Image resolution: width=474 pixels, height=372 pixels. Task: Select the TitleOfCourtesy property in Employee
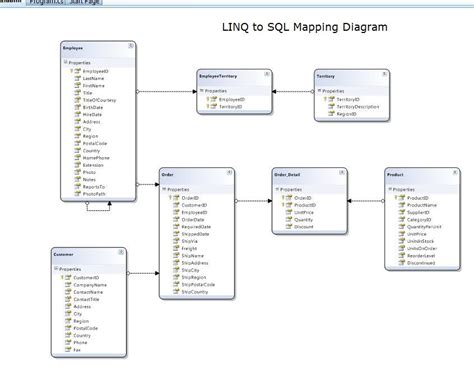pyautogui.click(x=99, y=100)
